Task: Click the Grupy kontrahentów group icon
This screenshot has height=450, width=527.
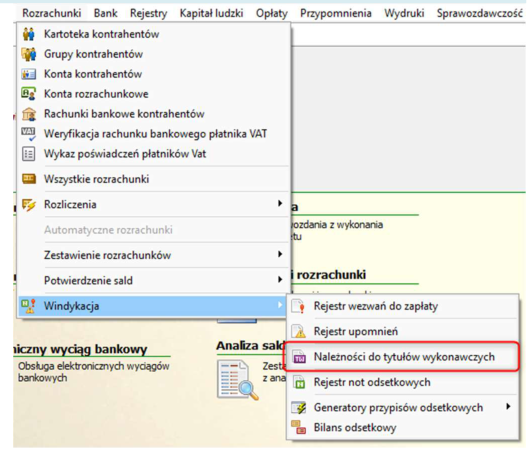Action: [29, 54]
